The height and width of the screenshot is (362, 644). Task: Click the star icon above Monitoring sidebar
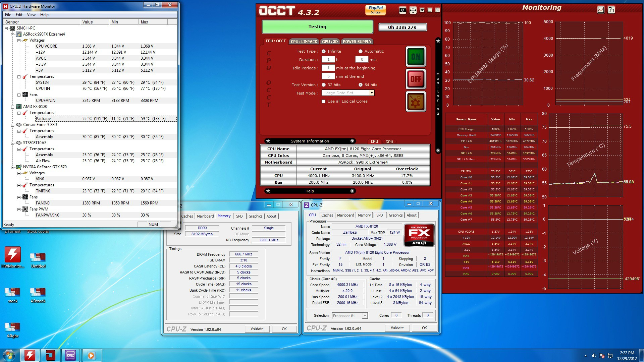tap(438, 41)
